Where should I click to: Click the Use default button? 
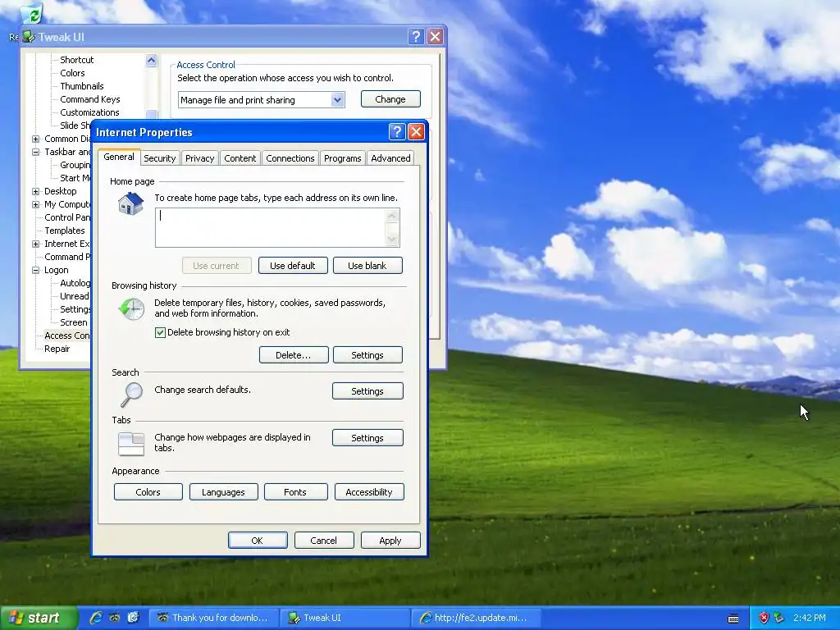click(293, 266)
